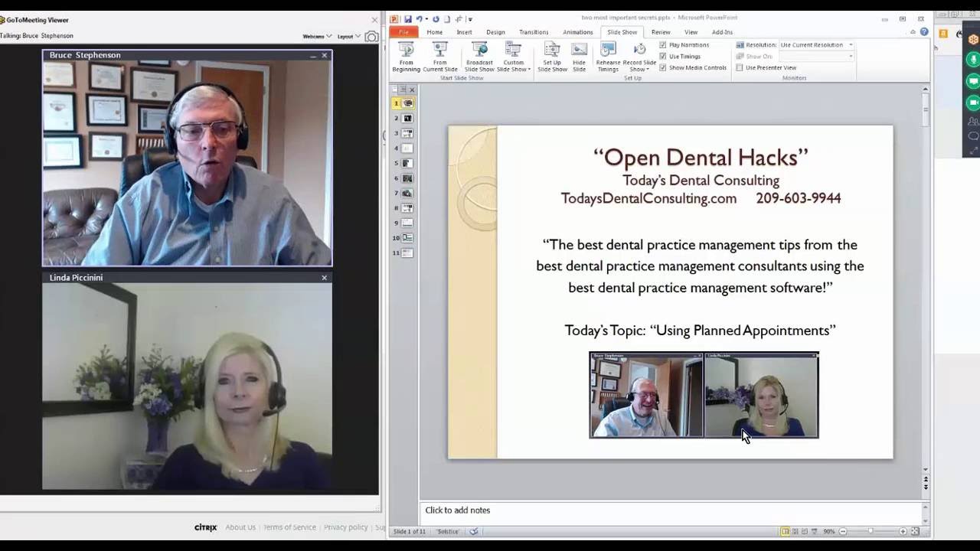Toggle Play Narrations checkbox
Screen dimensions: 980x551
(663, 45)
